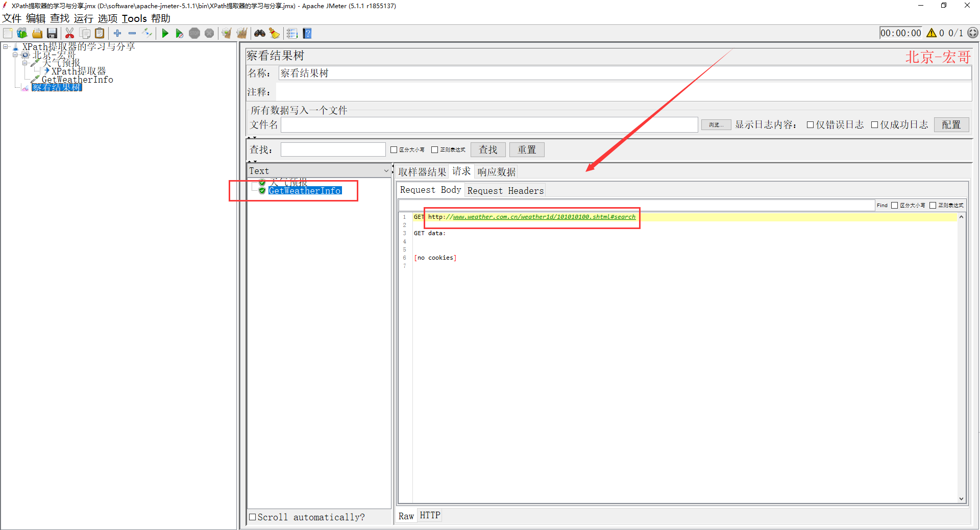The image size is (980, 530).
Task: Open the search binoculars icon
Action: [x=260, y=33]
